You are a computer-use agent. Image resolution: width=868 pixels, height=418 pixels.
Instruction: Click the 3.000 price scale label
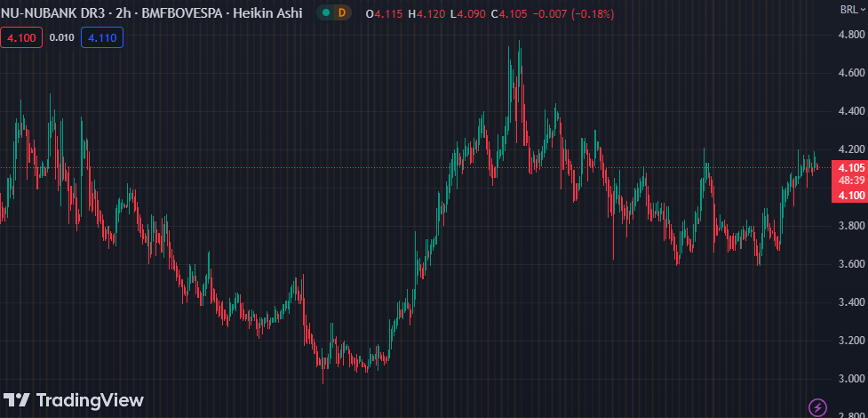(849, 379)
